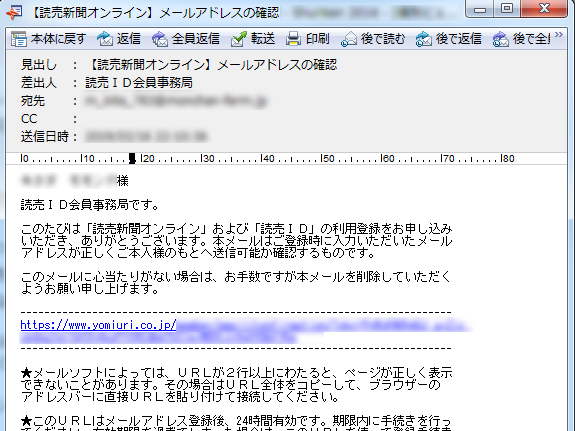
Task: Open the yomiuri.co.jp confirmation link
Action: 98,325
